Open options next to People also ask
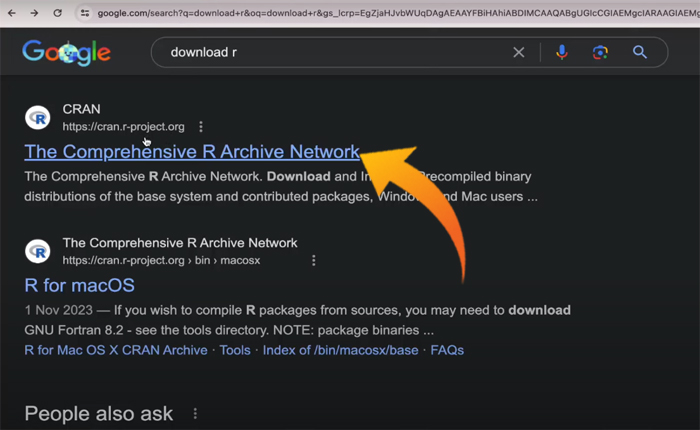 (x=195, y=414)
